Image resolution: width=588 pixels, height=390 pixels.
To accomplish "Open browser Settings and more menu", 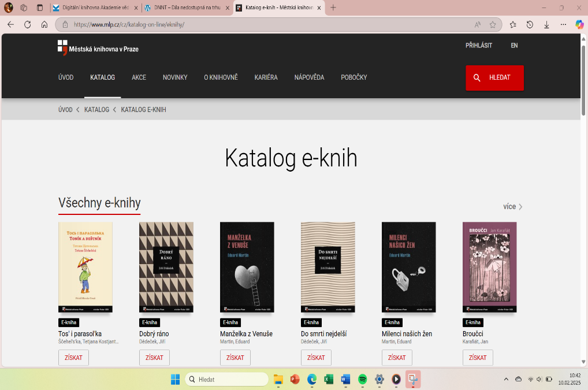I will pyautogui.click(x=563, y=24).
